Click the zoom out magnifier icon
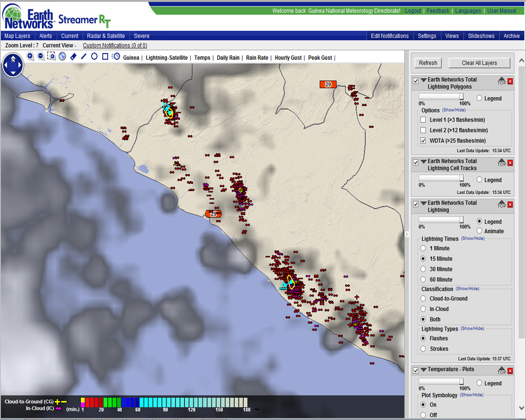526x420 pixels. pos(41,57)
